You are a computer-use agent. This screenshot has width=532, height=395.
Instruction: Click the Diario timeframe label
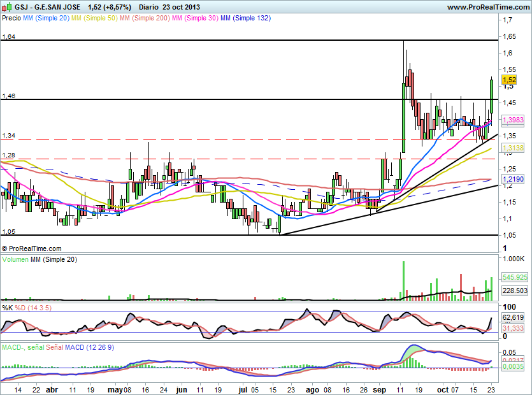pos(150,8)
